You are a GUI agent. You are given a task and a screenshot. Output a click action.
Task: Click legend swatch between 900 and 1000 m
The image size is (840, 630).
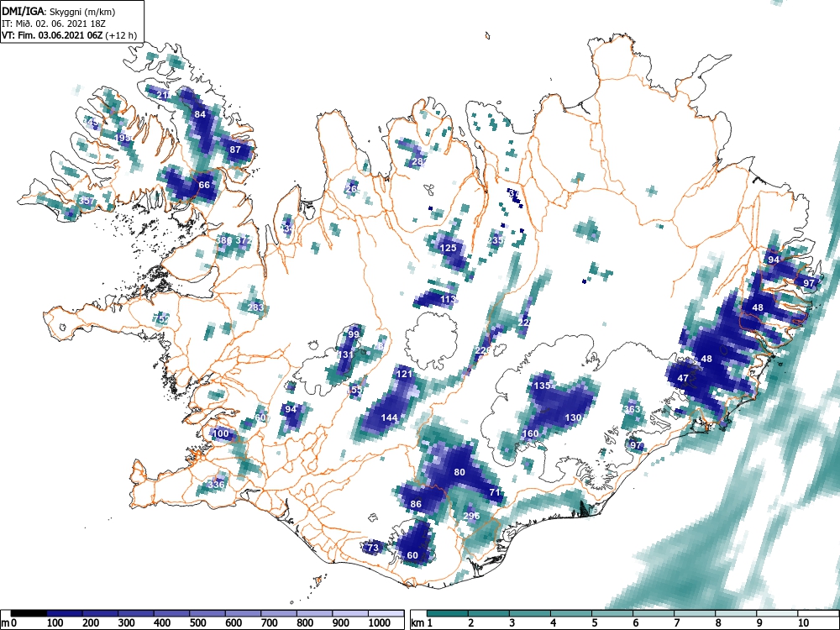(x=350, y=613)
